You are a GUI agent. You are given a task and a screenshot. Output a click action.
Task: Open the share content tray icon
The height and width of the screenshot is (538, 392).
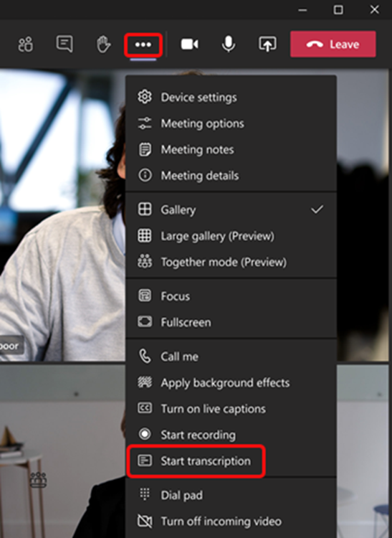(x=267, y=44)
